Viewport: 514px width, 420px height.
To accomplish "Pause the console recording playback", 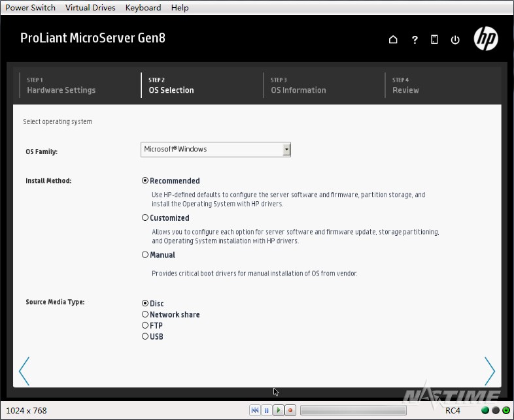I will pyautogui.click(x=267, y=410).
